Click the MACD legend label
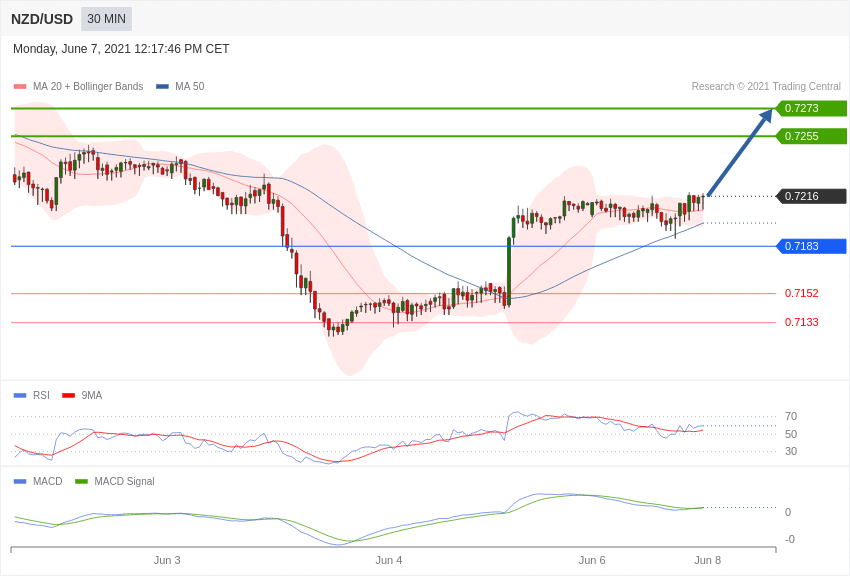This screenshot has width=850, height=576. click(x=48, y=481)
